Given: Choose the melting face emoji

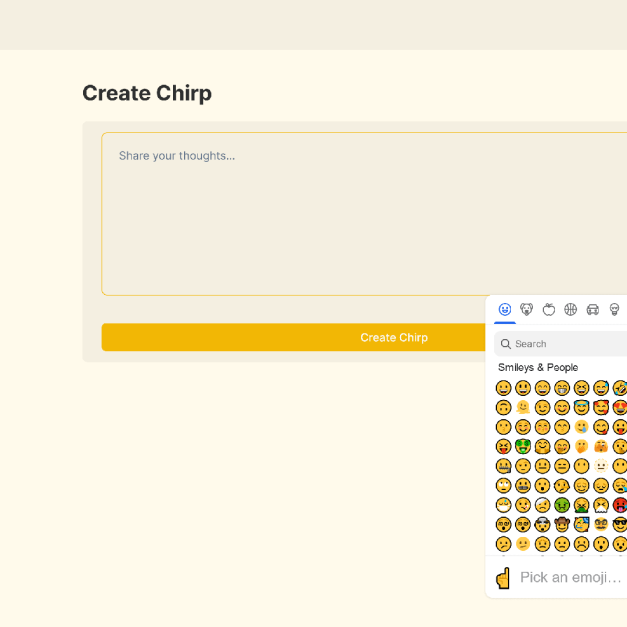Looking at the screenshot, I should coord(523,407).
